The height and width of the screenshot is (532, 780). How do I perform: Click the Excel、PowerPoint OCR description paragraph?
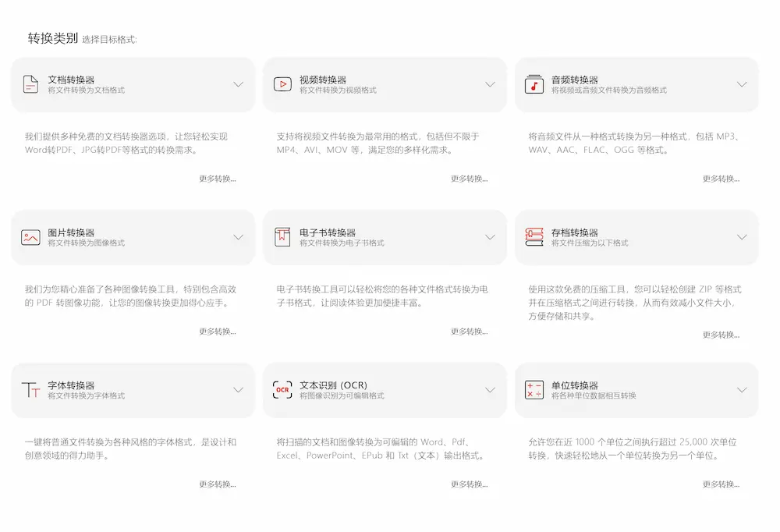381,449
